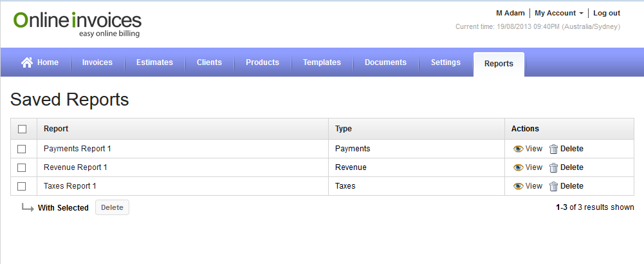
Task: Click trash icon for Taxes Report 1
Action: tap(553, 186)
